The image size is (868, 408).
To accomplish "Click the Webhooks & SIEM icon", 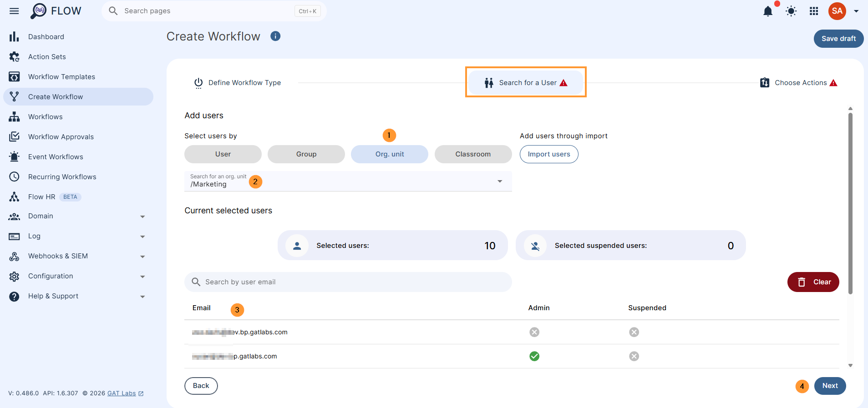I will tap(14, 257).
